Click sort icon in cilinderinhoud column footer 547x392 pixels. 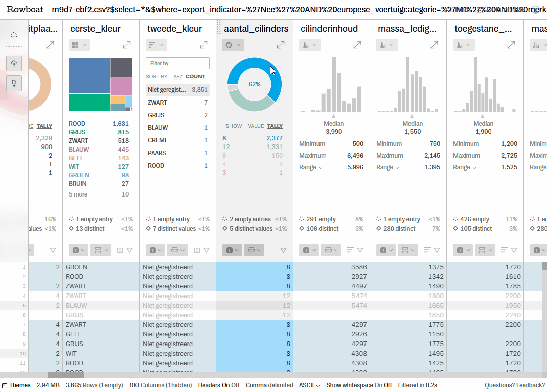(x=350, y=250)
